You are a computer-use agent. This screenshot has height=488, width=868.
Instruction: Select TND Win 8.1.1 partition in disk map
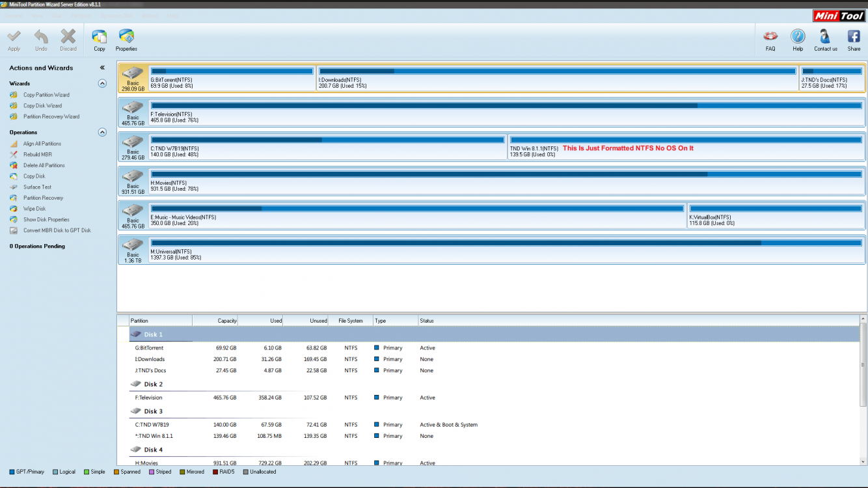click(686, 147)
